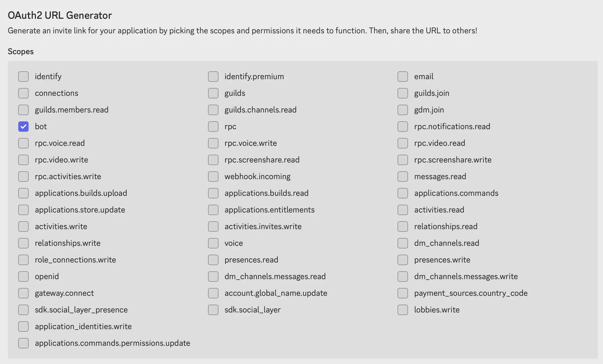Check guilds.members.read scope
The image size is (603, 364).
23,110
